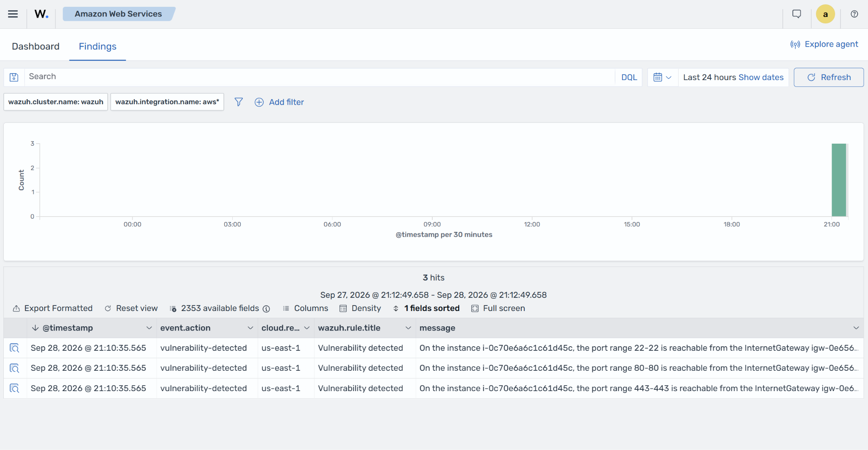This screenshot has width=868, height=450.
Task: Click the filter funnel icon
Action: tap(239, 102)
